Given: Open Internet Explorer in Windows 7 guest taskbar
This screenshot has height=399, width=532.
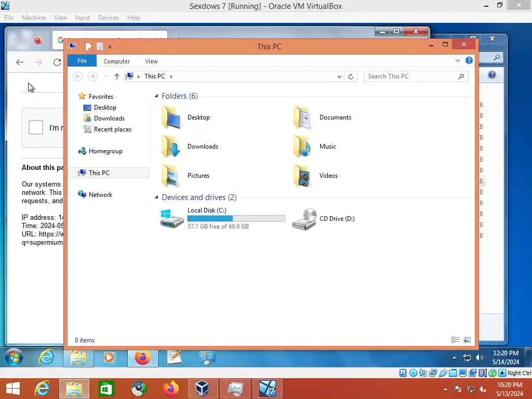Looking at the screenshot, I should [46, 357].
